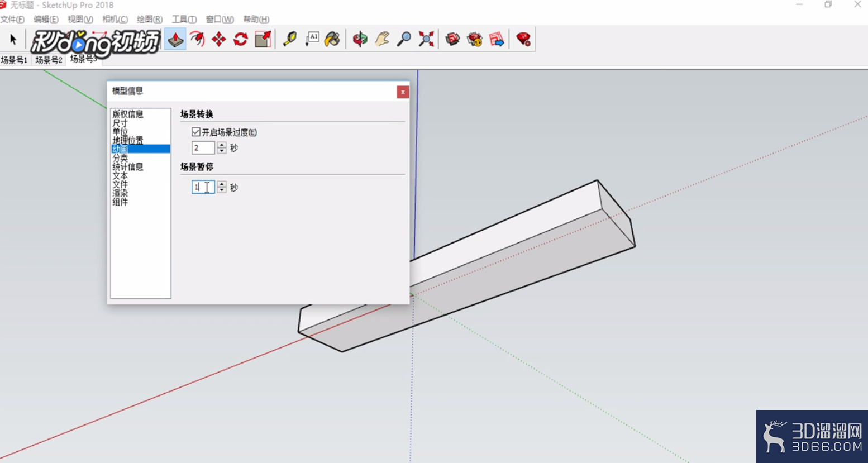This screenshot has height=463, width=868.
Task: Increase scene transition seconds with up arrow
Action: coord(222,145)
